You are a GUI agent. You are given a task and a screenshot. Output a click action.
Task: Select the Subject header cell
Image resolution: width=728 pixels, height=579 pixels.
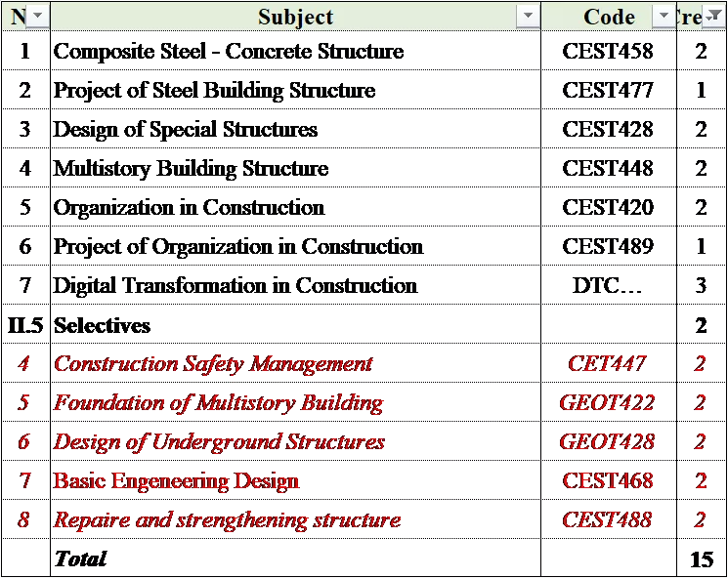[295, 17]
